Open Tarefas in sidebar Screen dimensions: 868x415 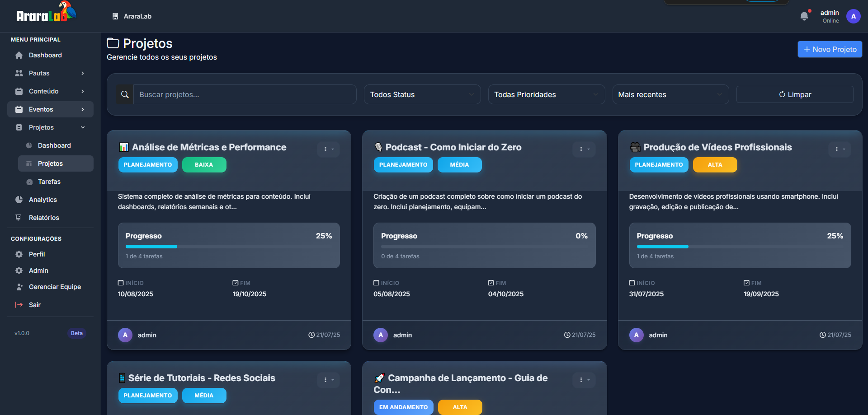click(56, 182)
